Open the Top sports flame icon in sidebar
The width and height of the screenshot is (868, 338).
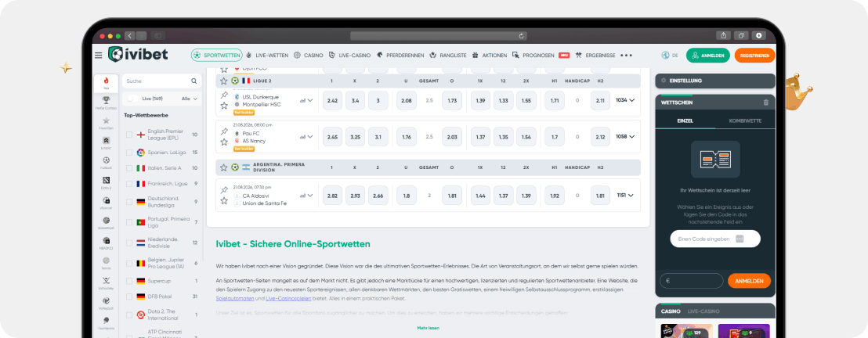(107, 82)
